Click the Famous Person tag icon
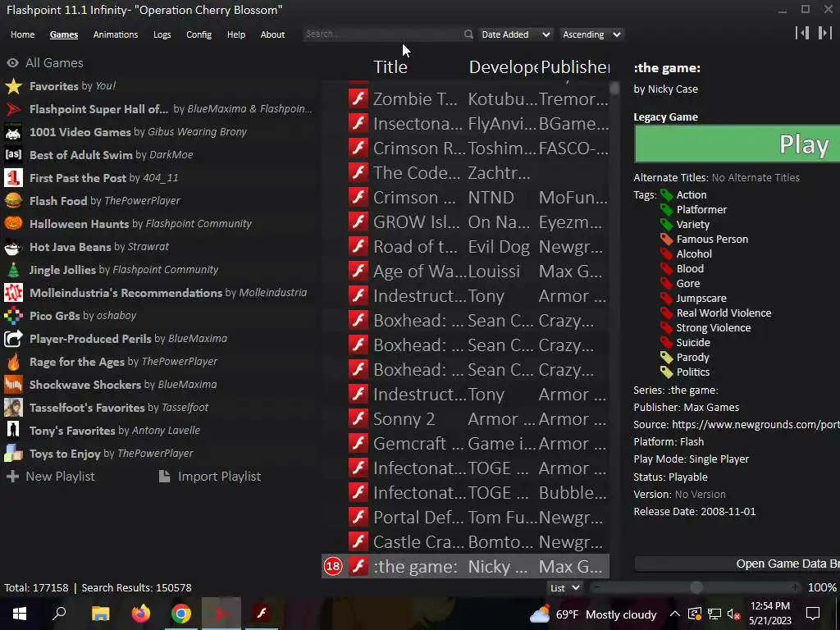This screenshot has width=840, height=630. click(666, 240)
